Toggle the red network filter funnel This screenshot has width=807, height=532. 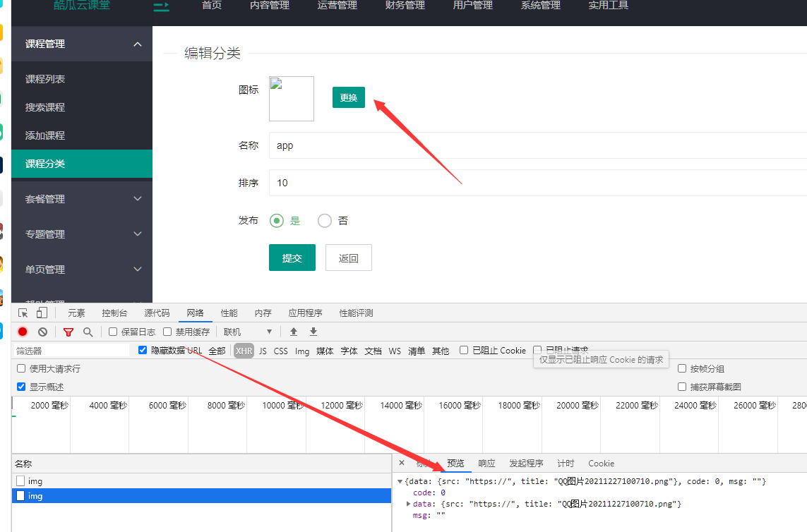point(68,332)
